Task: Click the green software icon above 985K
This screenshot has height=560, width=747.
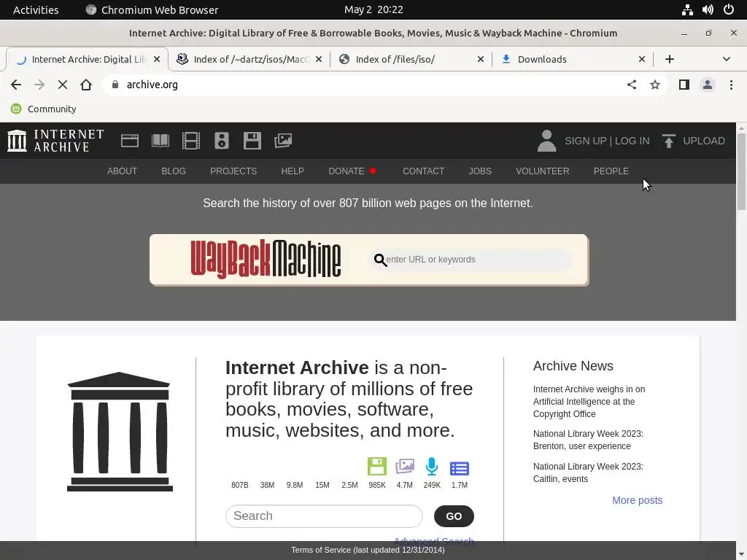Action: click(377, 466)
